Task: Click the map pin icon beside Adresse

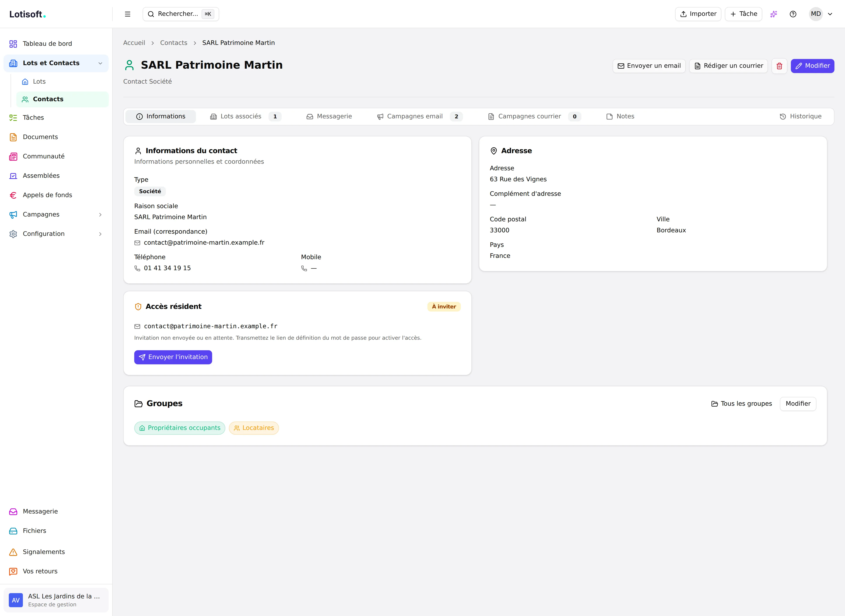Action: click(494, 151)
